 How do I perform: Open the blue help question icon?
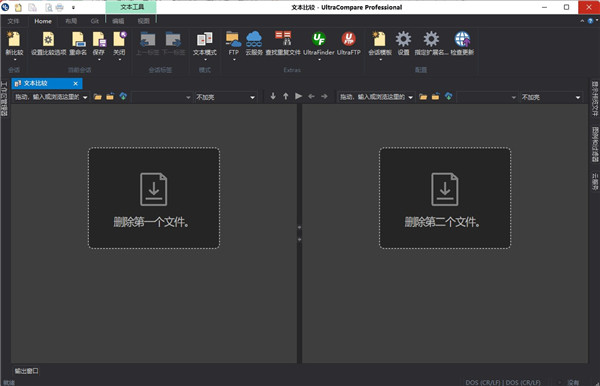point(590,21)
